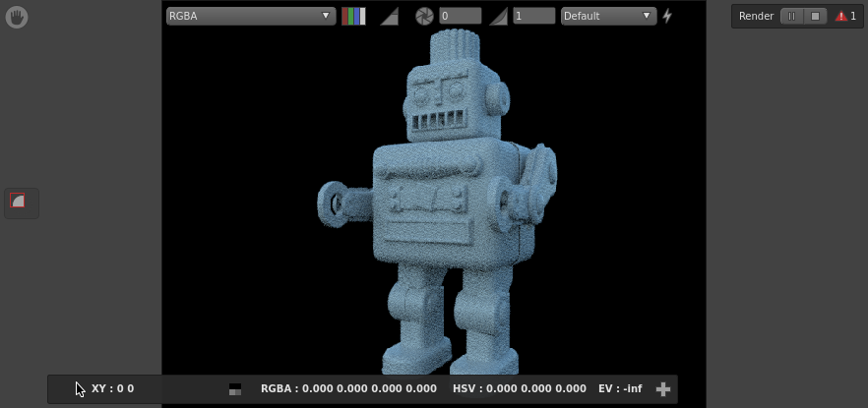Viewport: 868px width, 408px height.
Task: Click the XY : 0 0 readout
Action: 113,388
